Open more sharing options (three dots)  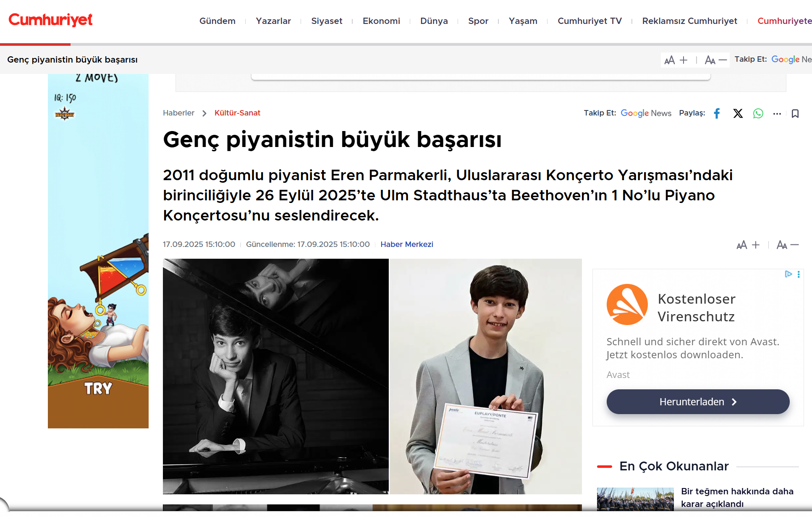tap(777, 114)
